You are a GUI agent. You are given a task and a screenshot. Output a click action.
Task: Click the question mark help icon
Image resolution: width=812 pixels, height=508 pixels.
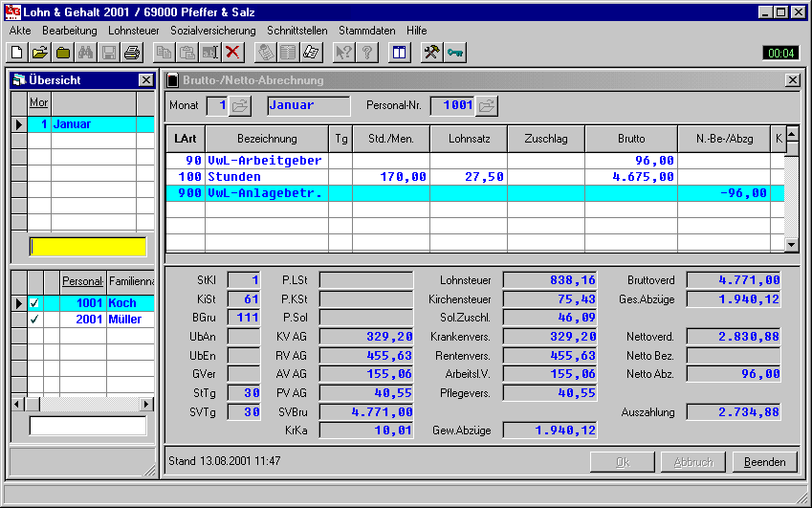[366, 53]
